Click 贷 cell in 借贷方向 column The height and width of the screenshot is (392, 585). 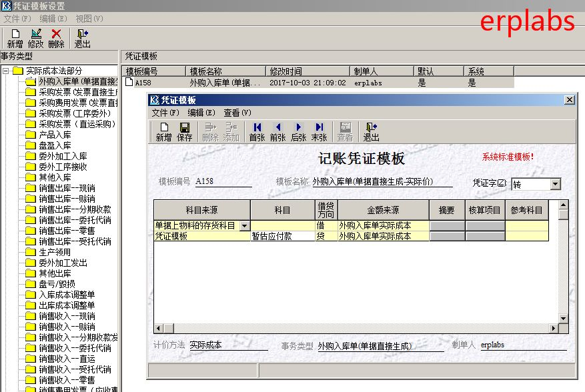click(x=326, y=236)
